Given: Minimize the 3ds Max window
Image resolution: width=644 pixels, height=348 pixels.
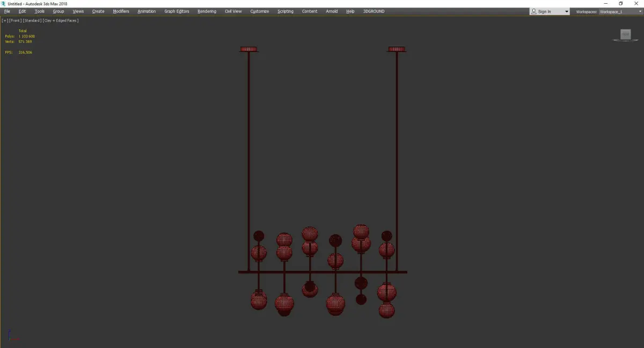Looking at the screenshot, I should (606, 4).
